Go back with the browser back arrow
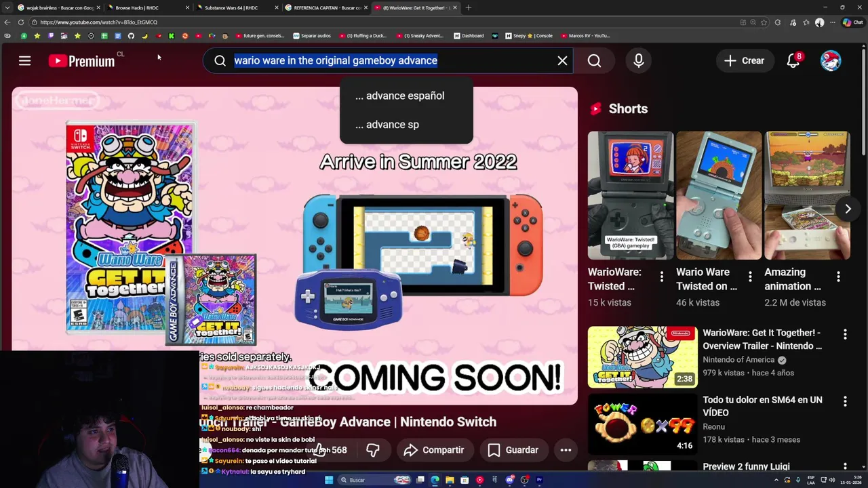This screenshot has width=868, height=488. coord(7,22)
